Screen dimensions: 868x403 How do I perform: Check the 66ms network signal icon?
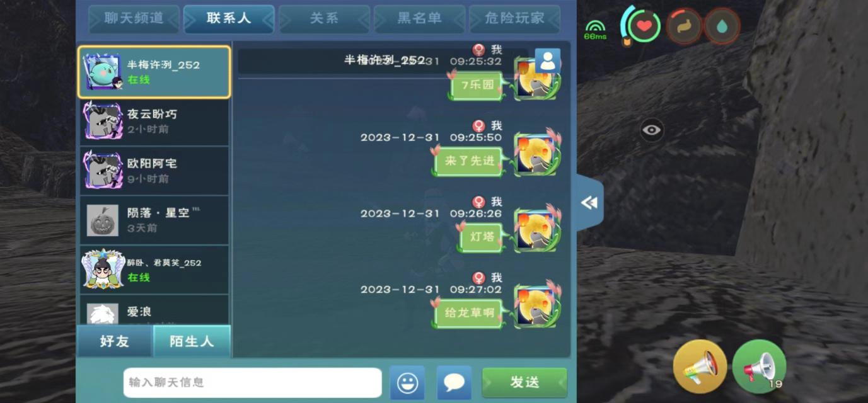pos(594,30)
